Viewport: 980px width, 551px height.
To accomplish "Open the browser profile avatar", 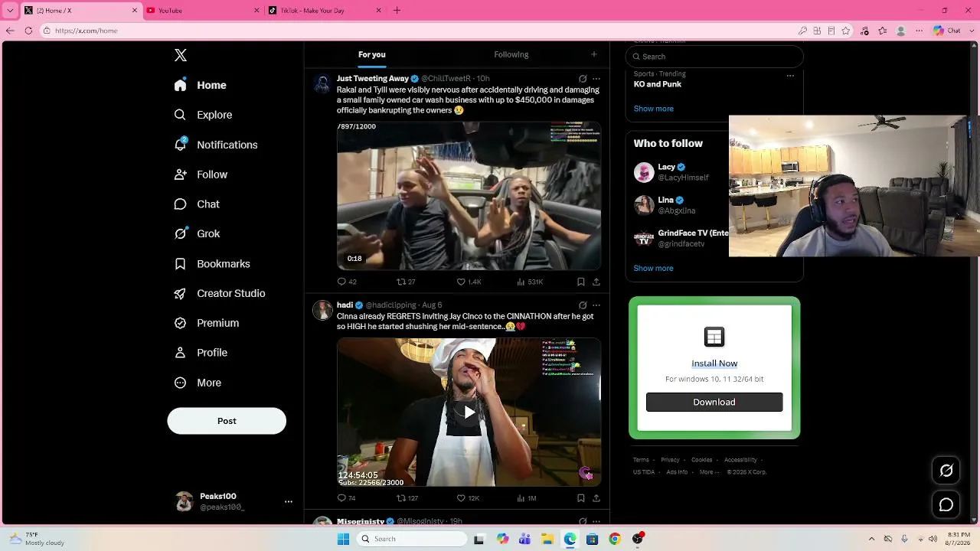I will [x=901, y=31].
